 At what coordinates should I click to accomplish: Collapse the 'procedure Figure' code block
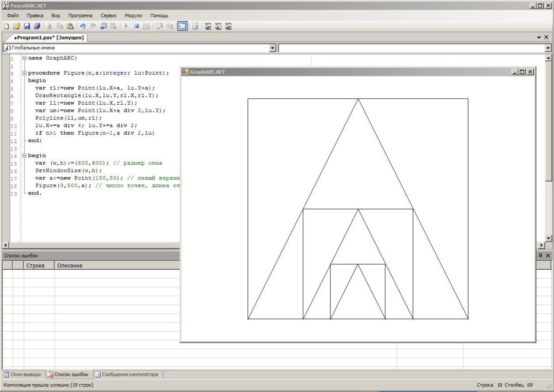point(24,73)
